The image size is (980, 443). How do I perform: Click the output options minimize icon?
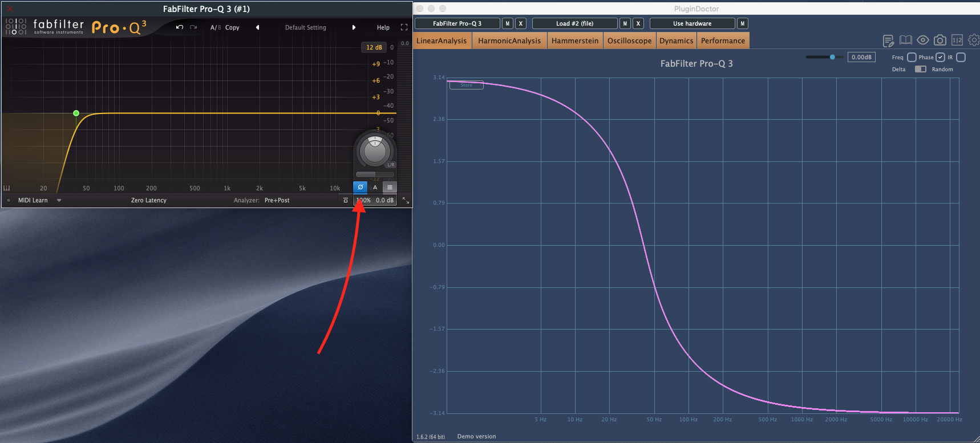345,200
